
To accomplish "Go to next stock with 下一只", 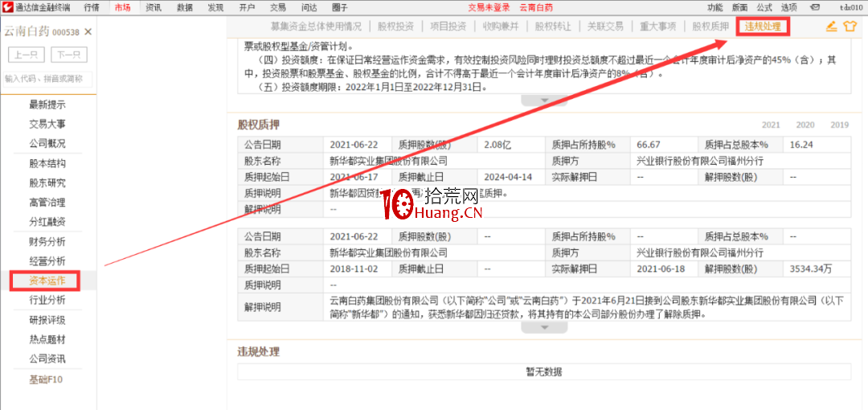I will [69, 55].
